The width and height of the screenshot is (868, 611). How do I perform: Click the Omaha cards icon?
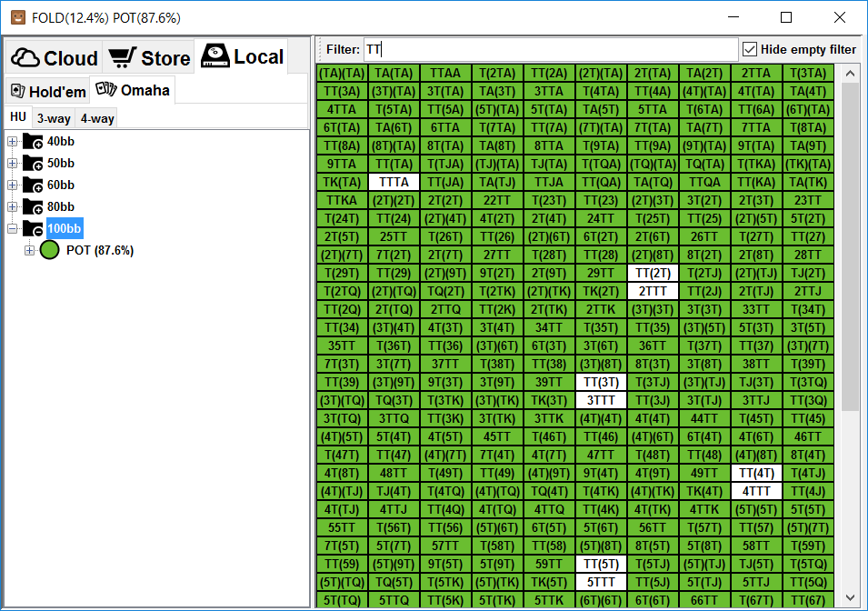[x=106, y=89]
